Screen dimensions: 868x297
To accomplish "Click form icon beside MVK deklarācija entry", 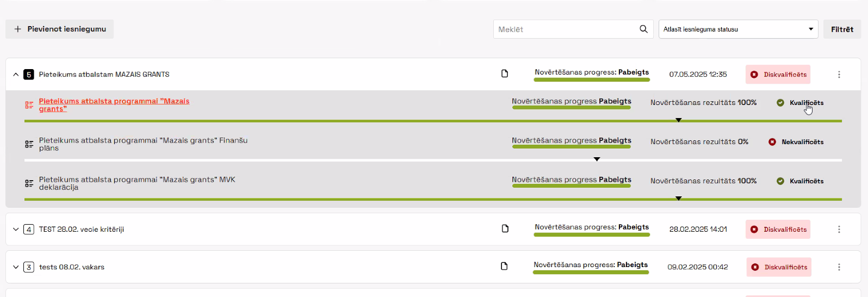I will coord(29,183).
